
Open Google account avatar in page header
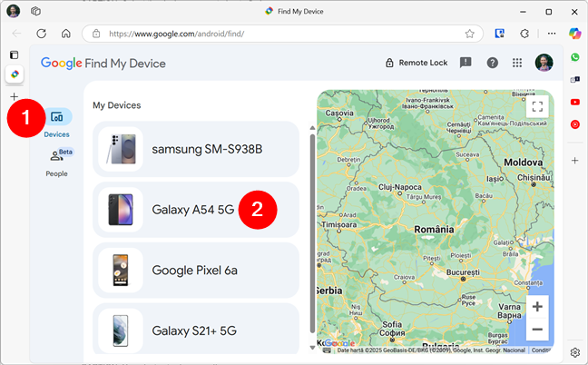(x=544, y=63)
